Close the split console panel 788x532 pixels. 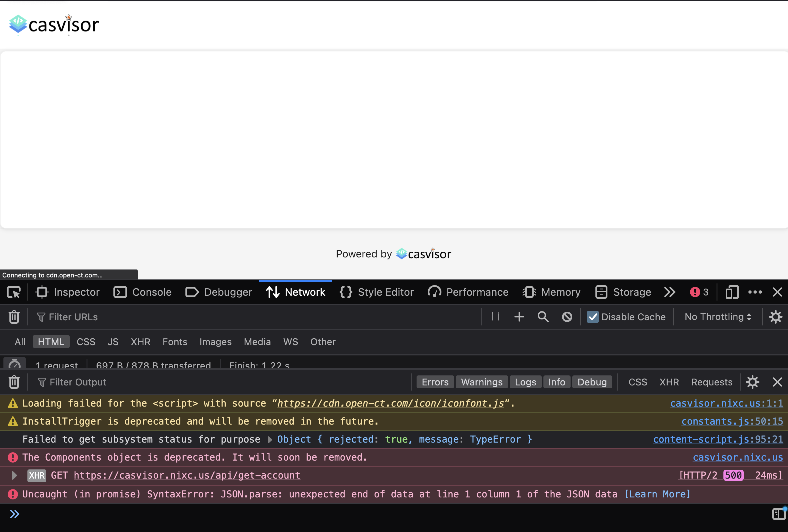point(777,382)
